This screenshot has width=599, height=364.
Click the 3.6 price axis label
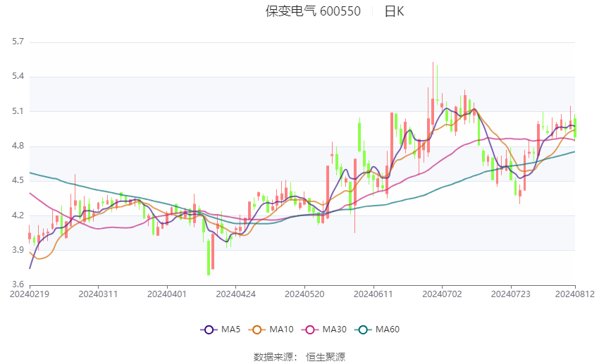[x=18, y=284]
